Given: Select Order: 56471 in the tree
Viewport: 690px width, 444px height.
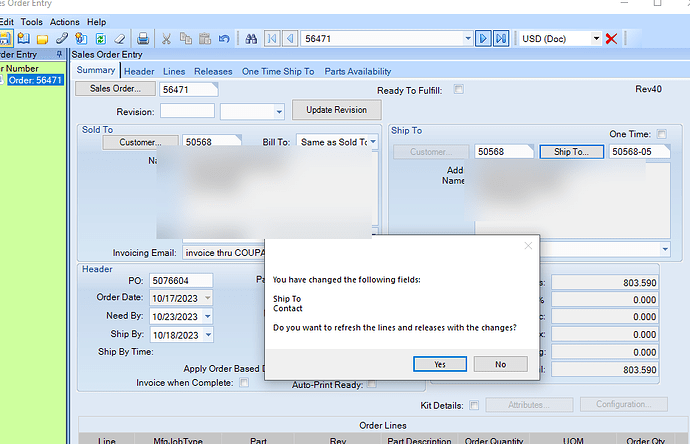Looking at the screenshot, I should tap(35, 80).
